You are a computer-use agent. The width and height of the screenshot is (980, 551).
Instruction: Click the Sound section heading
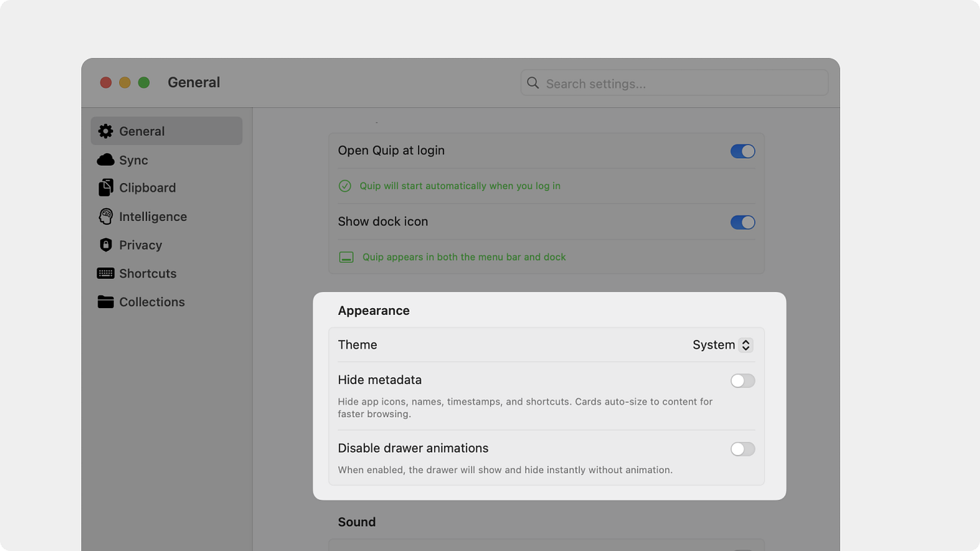pyautogui.click(x=357, y=522)
